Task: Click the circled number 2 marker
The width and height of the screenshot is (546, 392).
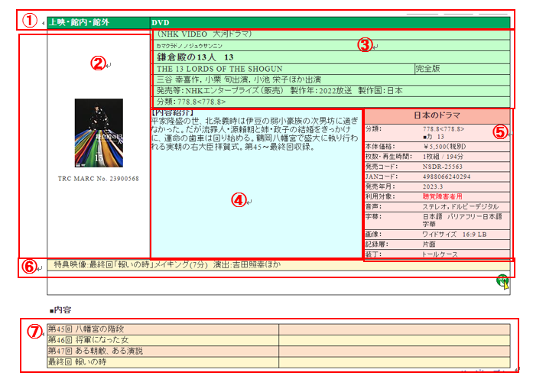Action: [97, 63]
